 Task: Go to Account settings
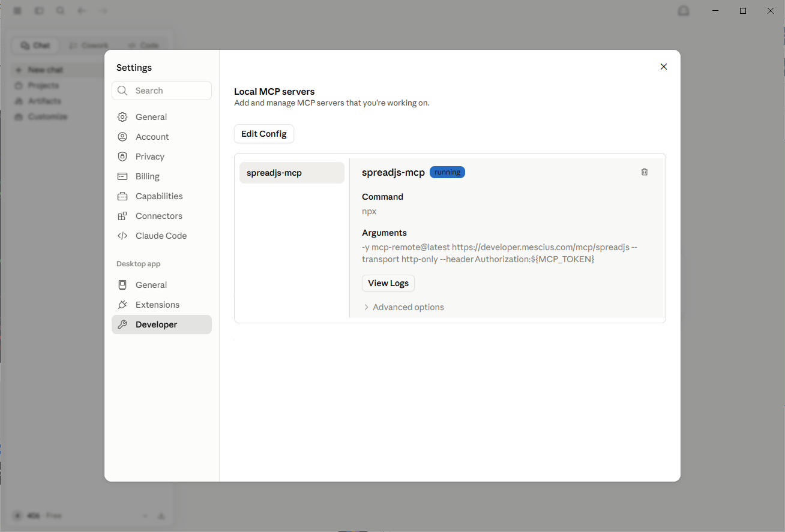(x=161, y=137)
